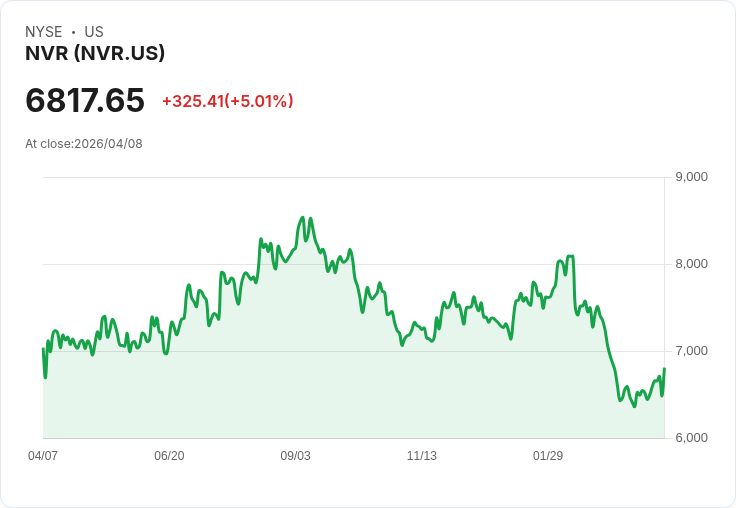
Task: Click the 8,000 y-axis price label
Action: [x=692, y=264]
